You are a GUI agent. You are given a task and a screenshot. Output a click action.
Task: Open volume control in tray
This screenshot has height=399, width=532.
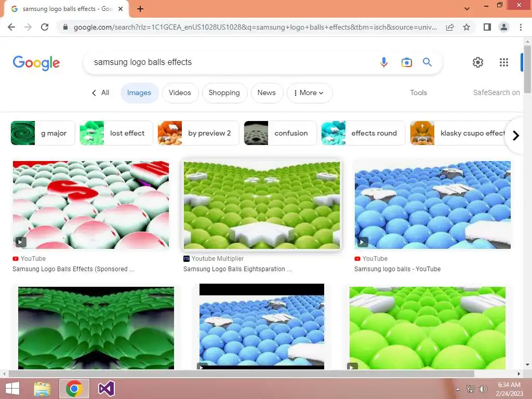click(483, 389)
